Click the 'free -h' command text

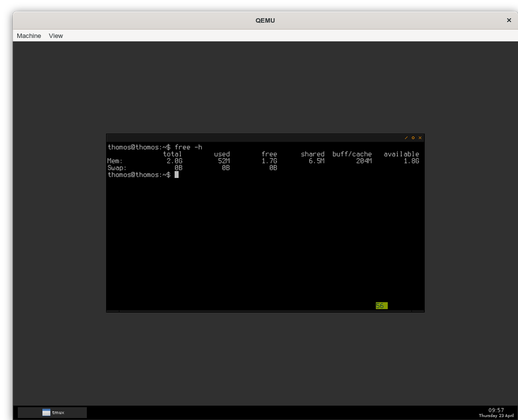[188, 148]
